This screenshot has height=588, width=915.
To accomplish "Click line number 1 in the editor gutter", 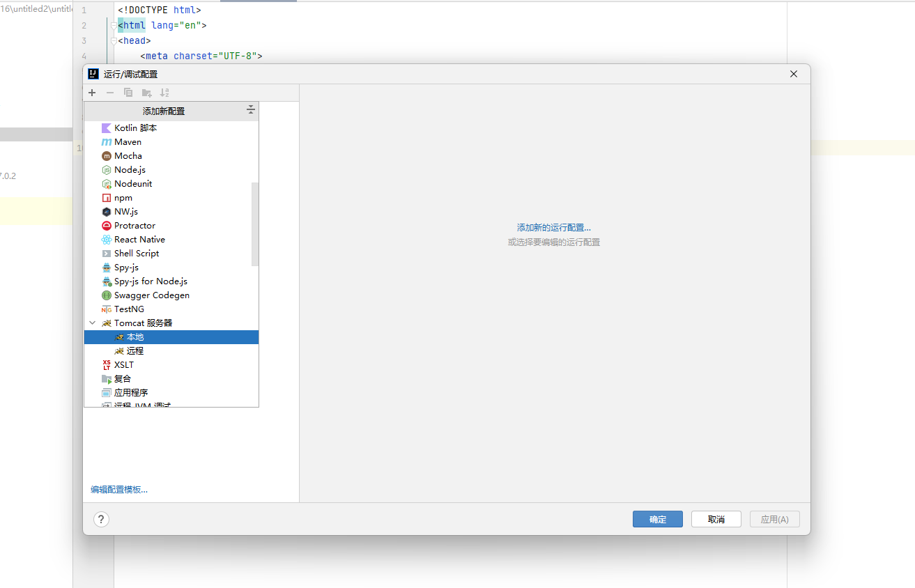I will pyautogui.click(x=84, y=10).
